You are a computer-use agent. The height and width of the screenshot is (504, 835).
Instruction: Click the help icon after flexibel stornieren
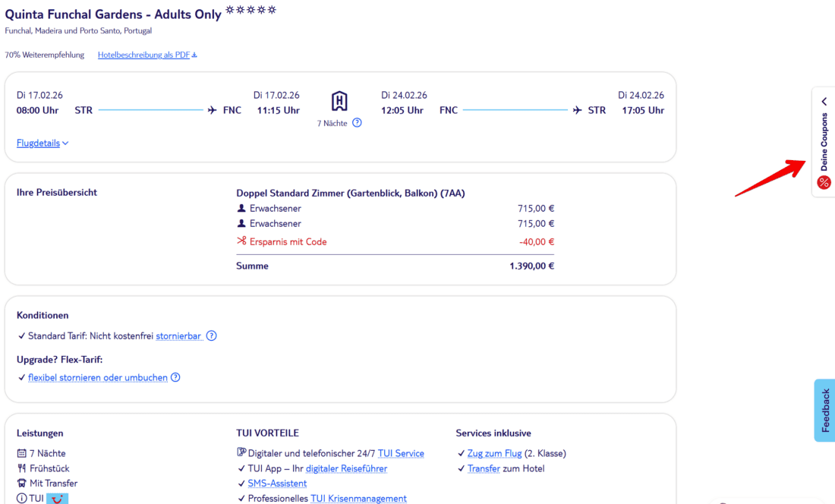pos(175,377)
